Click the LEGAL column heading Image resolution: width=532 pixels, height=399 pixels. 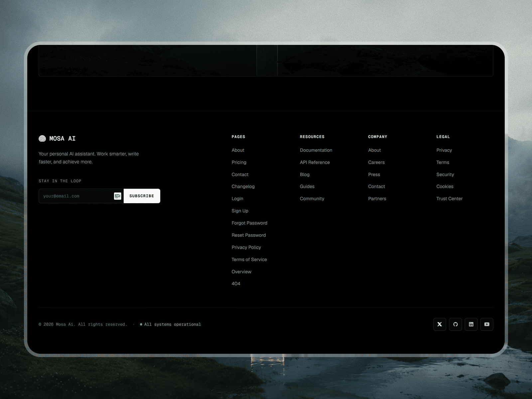[443, 137]
